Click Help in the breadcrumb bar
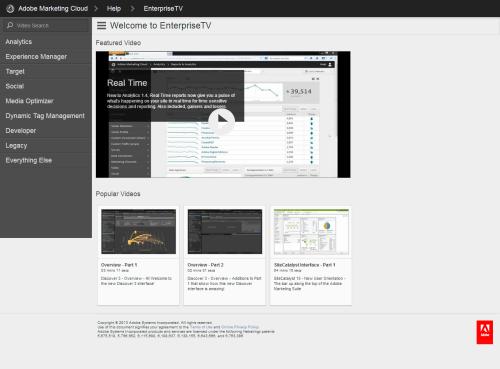Image resolution: width=500 pixels, height=369 pixels. [x=114, y=9]
